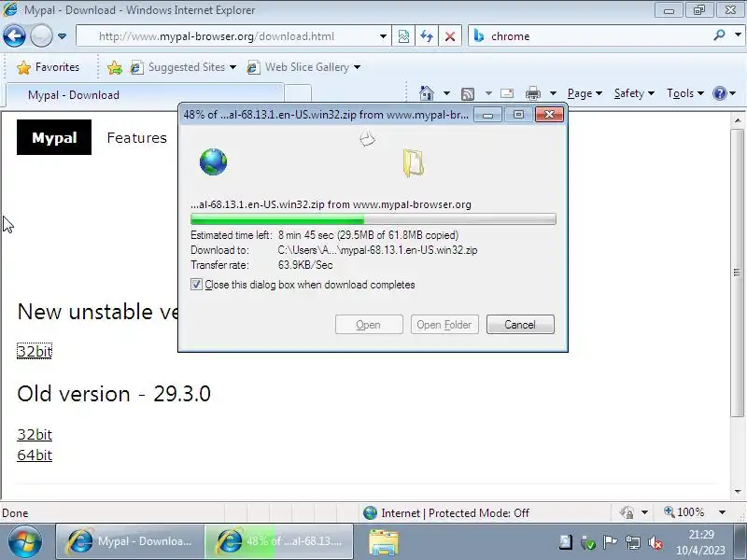This screenshot has width=747, height=560.
Task: Toggle Compatibility View icon
Action: pos(403,36)
